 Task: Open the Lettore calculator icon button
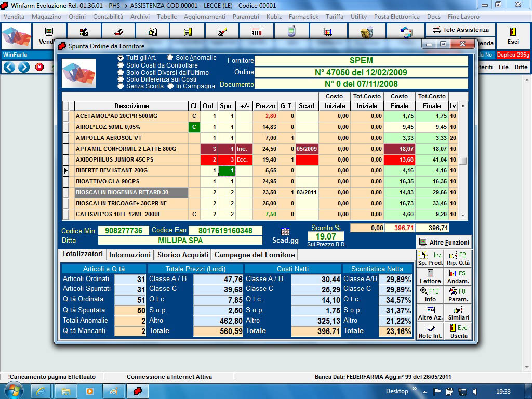tap(430, 276)
